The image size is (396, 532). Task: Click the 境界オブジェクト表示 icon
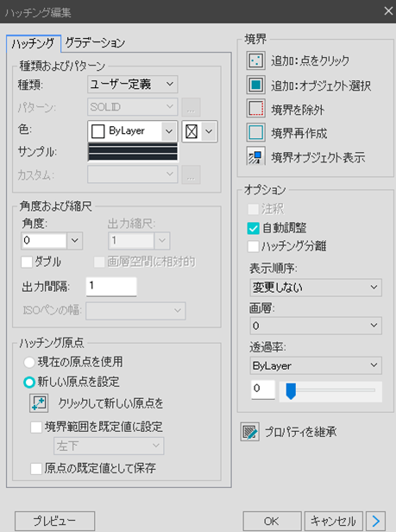pyautogui.click(x=255, y=157)
